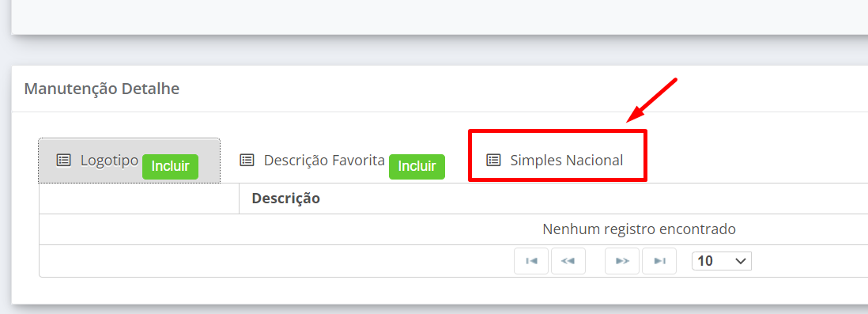Click the list icon beside Descrição Favorita
This screenshot has width=868, height=314.
point(247,160)
